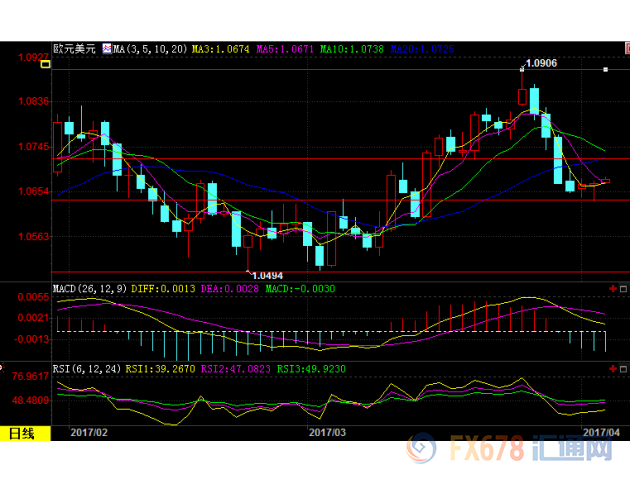The height and width of the screenshot is (484, 630).
Task: Maximize the MACD panel with square icon
Action: pyautogui.click(x=623, y=289)
